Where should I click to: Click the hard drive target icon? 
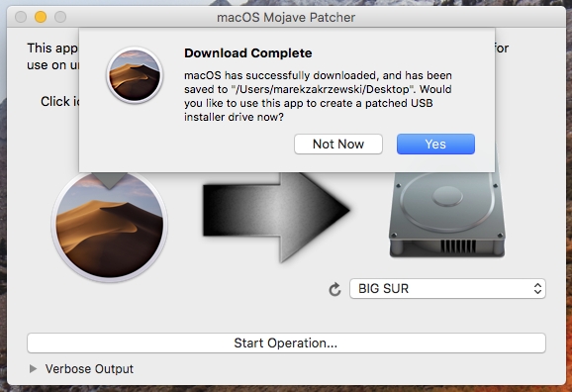tap(447, 215)
